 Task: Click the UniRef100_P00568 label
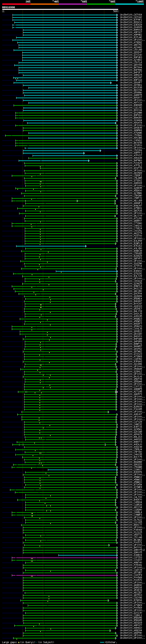click(131, 578)
